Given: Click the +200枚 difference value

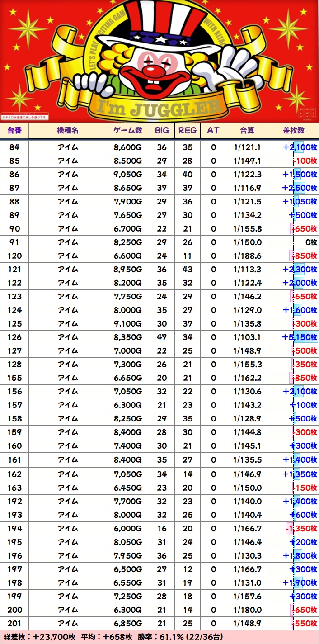Looking at the screenshot, I should click(x=304, y=542).
